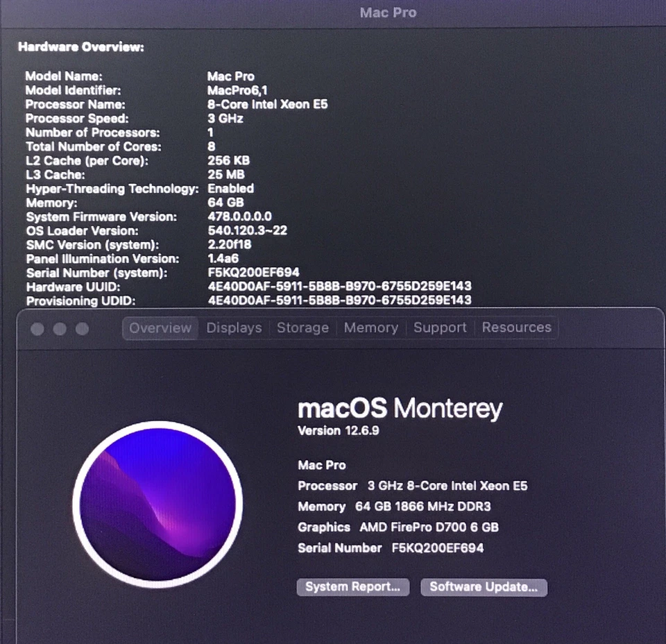Click the macOS Monterey heading
Image resolution: width=666 pixels, height=644 pixels.
point(400,408)
